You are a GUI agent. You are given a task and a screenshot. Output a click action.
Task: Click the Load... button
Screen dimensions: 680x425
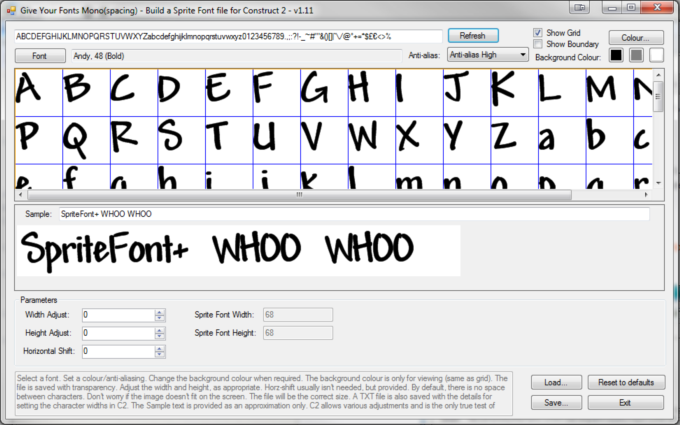(556, 383)
